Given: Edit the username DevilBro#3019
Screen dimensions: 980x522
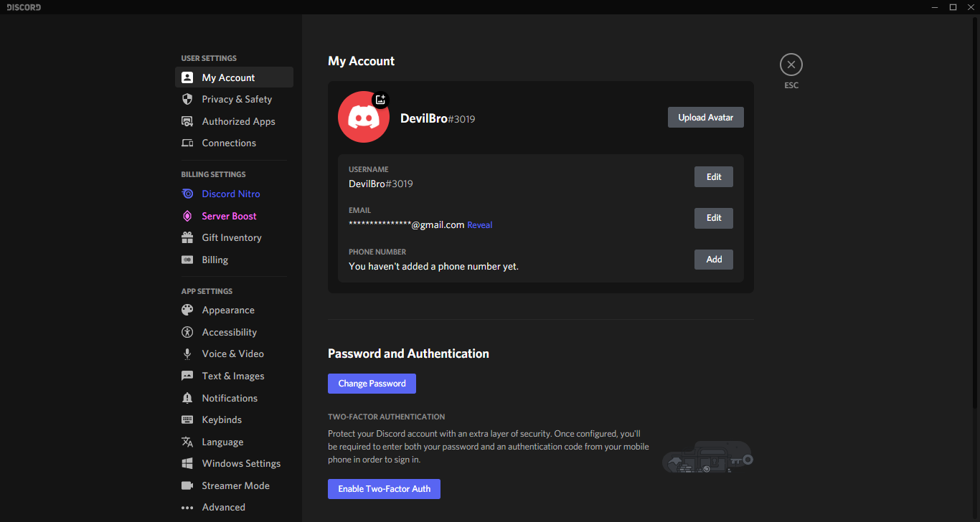Looking at the screenshot, I should tap(714, 177).
